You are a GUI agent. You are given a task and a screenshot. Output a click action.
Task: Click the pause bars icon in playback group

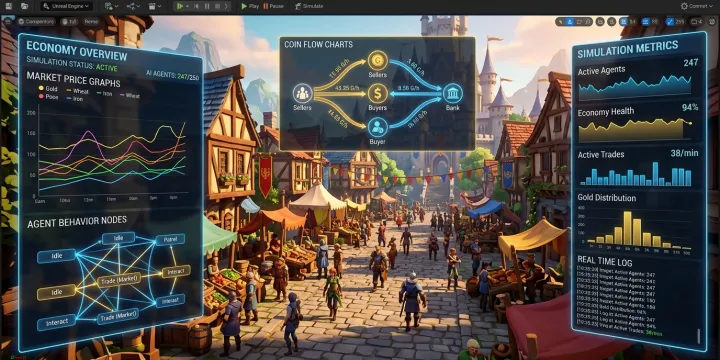[x=207, y=6]
